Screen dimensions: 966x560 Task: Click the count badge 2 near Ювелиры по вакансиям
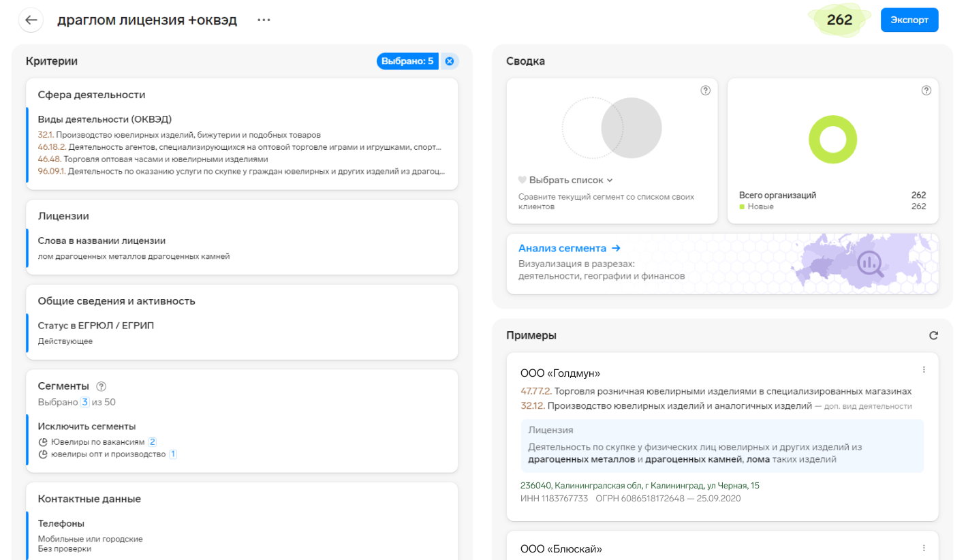tap(153, 442)
